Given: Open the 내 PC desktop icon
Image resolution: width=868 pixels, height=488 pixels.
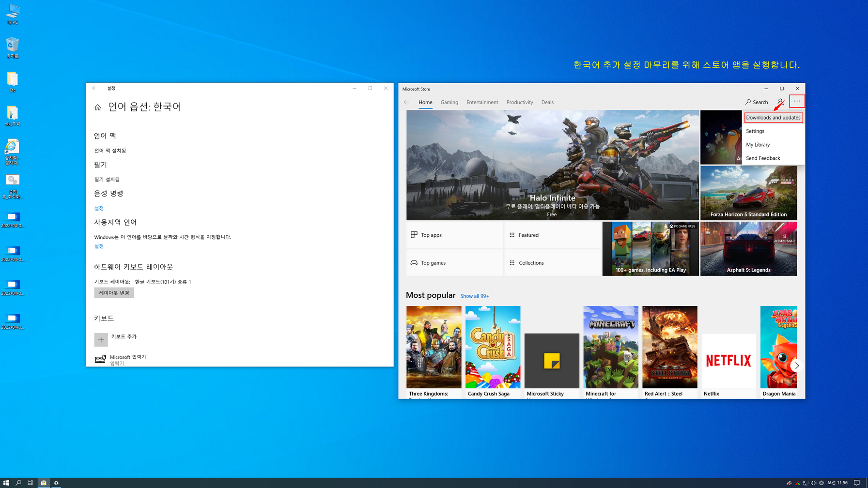Looking at the screenshot, I should 13,15.
